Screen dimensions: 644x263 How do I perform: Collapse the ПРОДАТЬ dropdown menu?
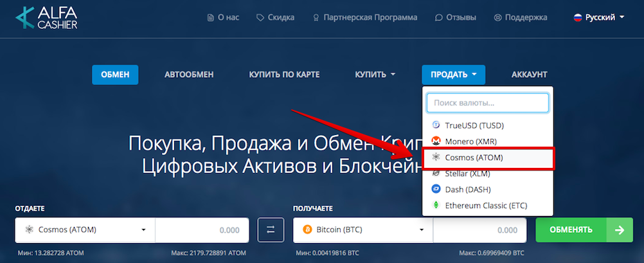point(453,75)
